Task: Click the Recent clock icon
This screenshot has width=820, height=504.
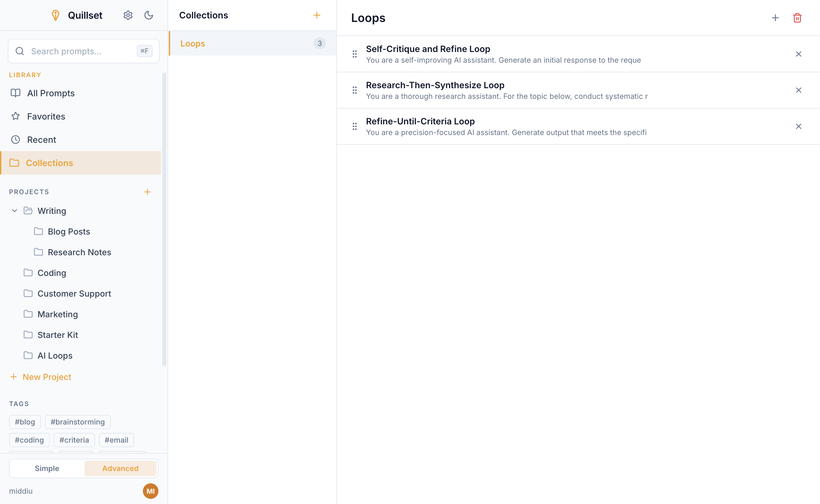Action: pos(15,140)
